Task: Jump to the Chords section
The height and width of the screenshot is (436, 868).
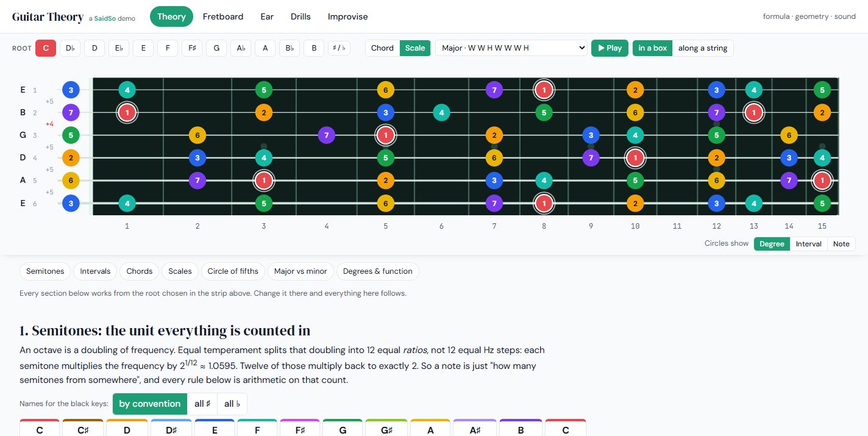Action: [x=140, y=271]
